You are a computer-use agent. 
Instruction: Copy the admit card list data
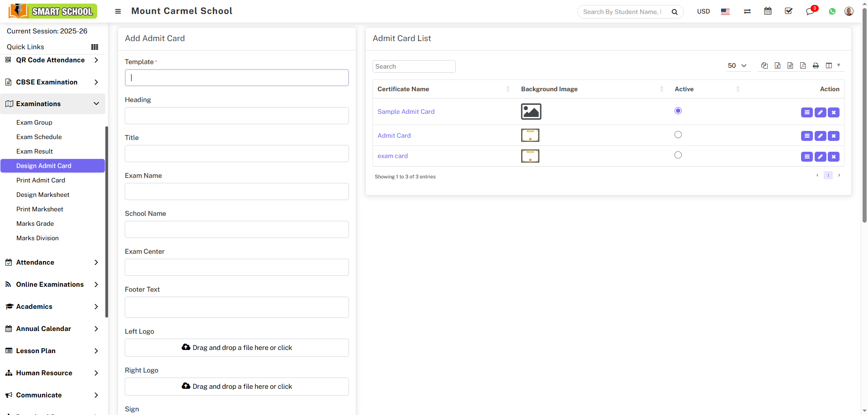[x=764, y=65]
